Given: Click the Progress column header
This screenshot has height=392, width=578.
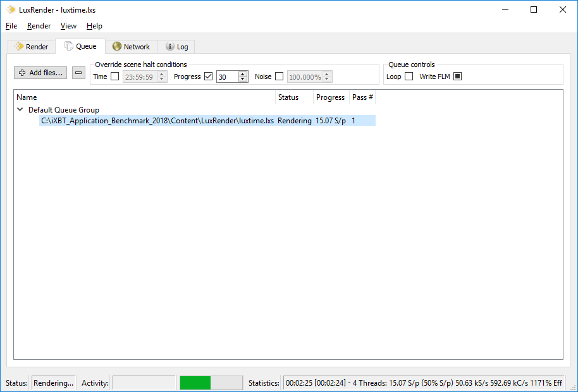Looking at the screenshot, I should coord(331,97).
